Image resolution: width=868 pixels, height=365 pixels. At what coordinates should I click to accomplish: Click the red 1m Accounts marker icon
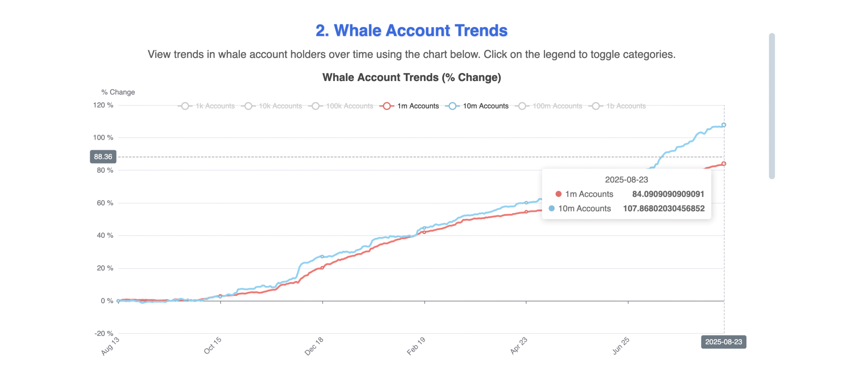tap(386, 106)
